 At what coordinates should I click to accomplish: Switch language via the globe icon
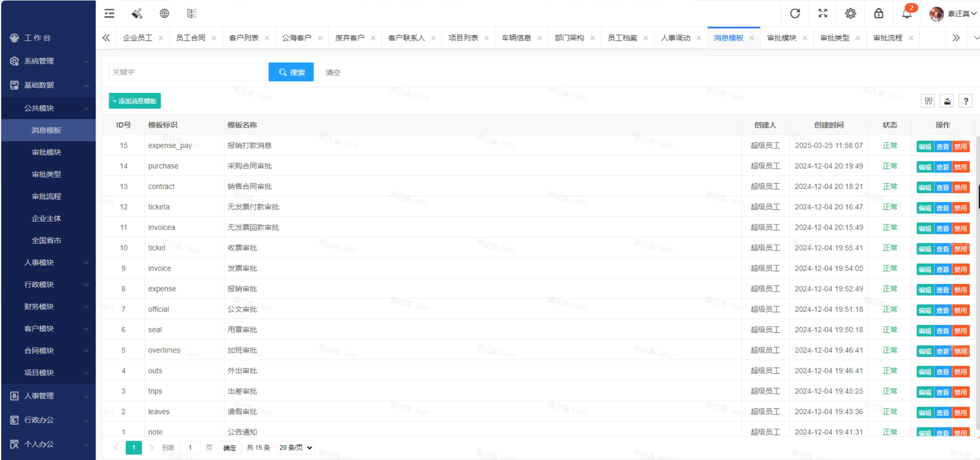coord(164,13)
